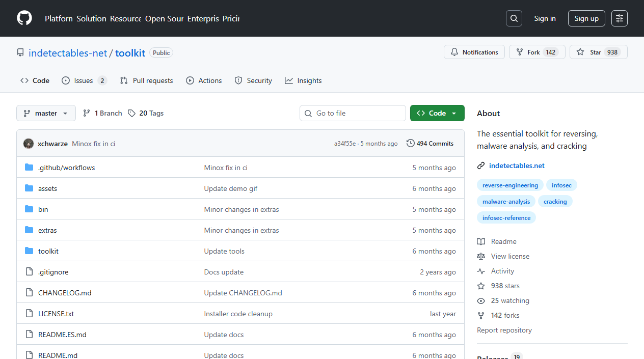The height and width of the screenshot is (359, 644).
Task: Click the folder icon beside bin
Action: (x=29, y=209)
